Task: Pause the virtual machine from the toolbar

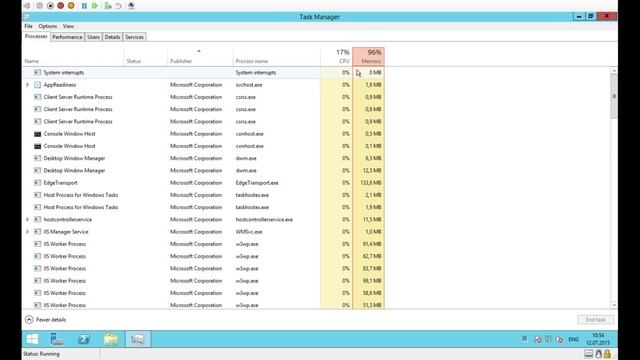Action: 84,6
